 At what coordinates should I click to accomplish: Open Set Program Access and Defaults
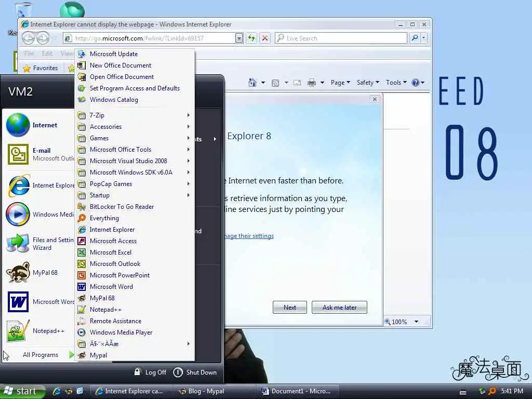coord(135,88)
